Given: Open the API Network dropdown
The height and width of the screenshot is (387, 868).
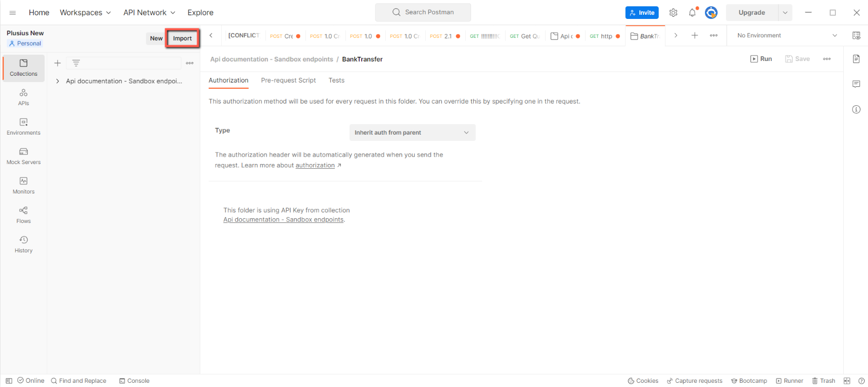Looking at the screenshot, I should tap(149, 13).
